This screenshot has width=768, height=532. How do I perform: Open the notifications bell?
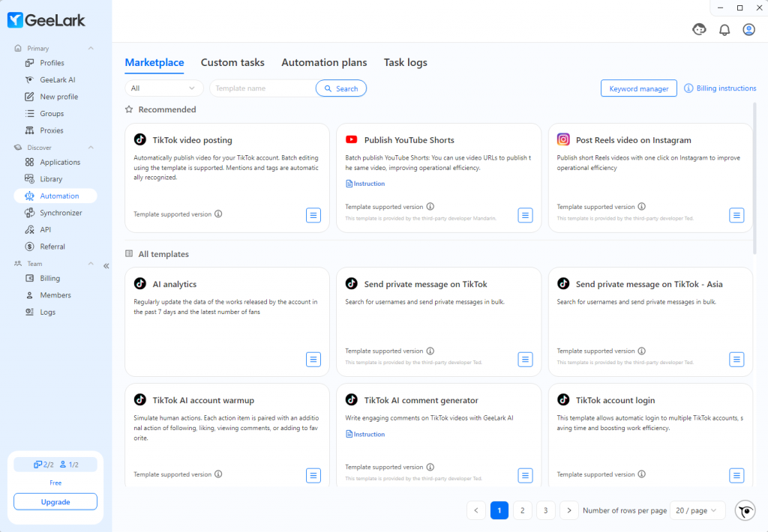click(724, 30)
